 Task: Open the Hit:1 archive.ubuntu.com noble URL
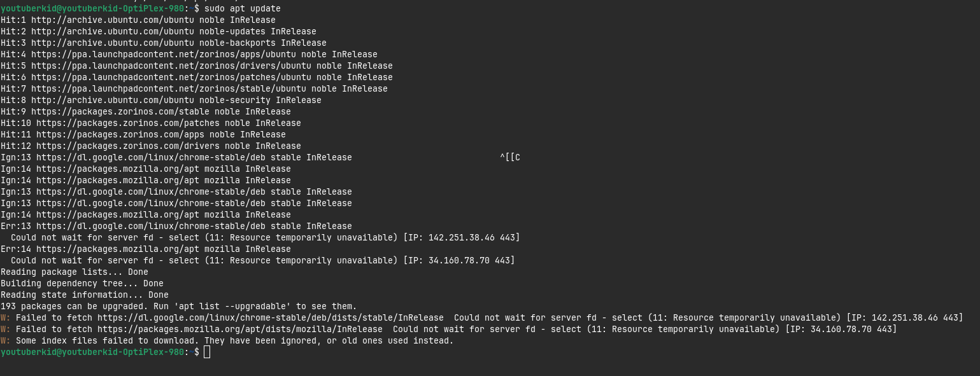coord(113,20)
